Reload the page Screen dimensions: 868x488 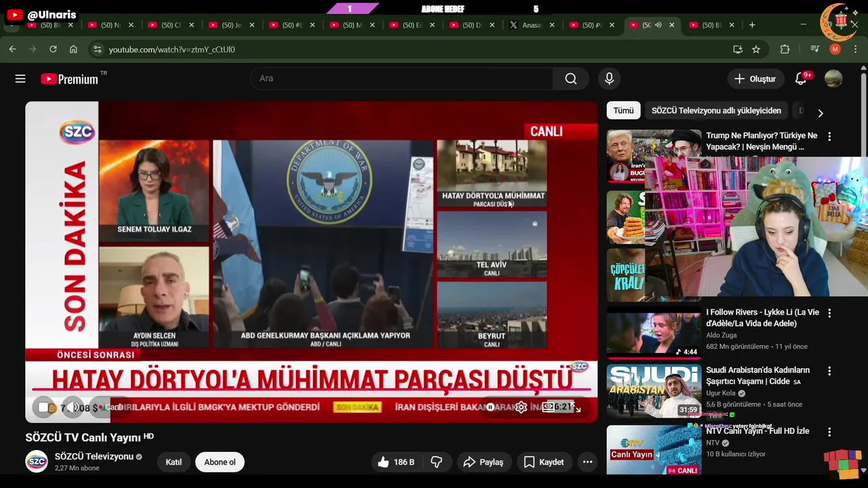(x=53, y=49)
